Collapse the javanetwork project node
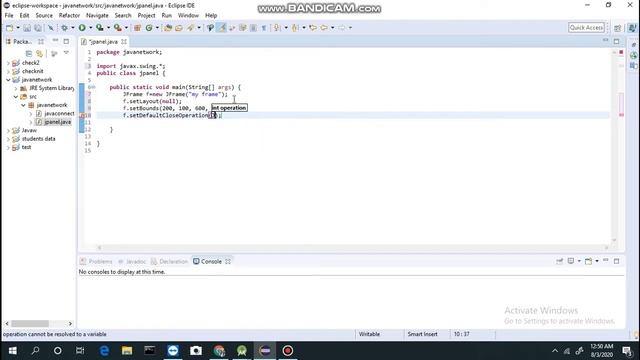 point(8,80)
